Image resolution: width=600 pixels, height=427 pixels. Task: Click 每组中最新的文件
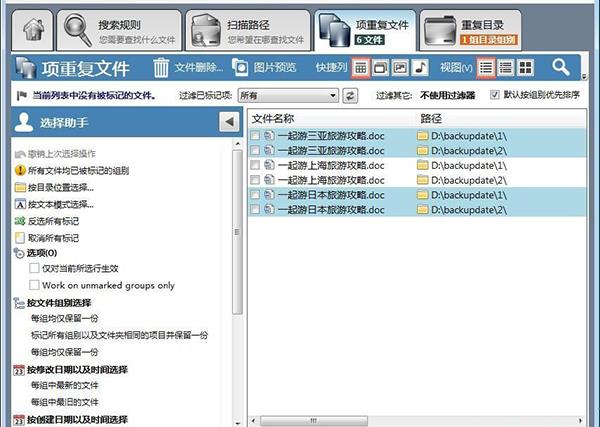(x=65, y=385)
